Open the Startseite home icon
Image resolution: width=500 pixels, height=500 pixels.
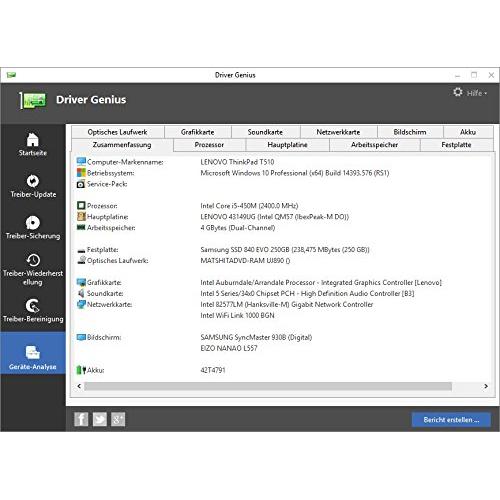[x=33, y=140]
